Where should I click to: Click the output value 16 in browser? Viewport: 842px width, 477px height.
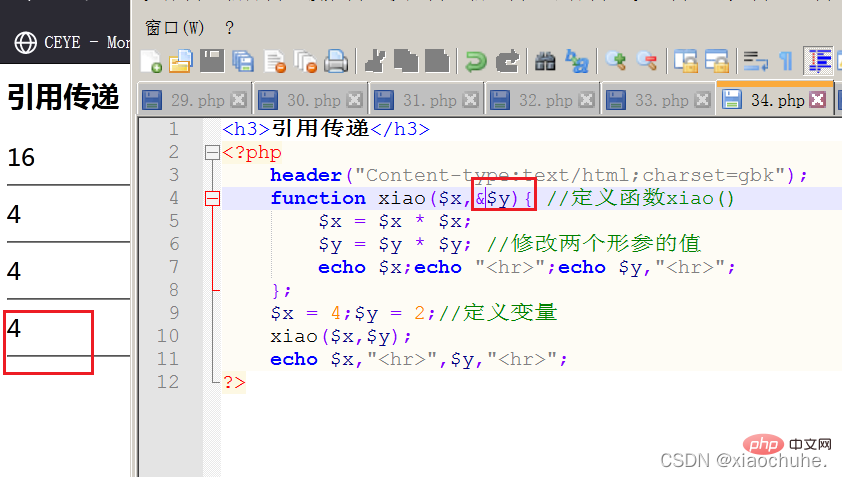point(21,157)
